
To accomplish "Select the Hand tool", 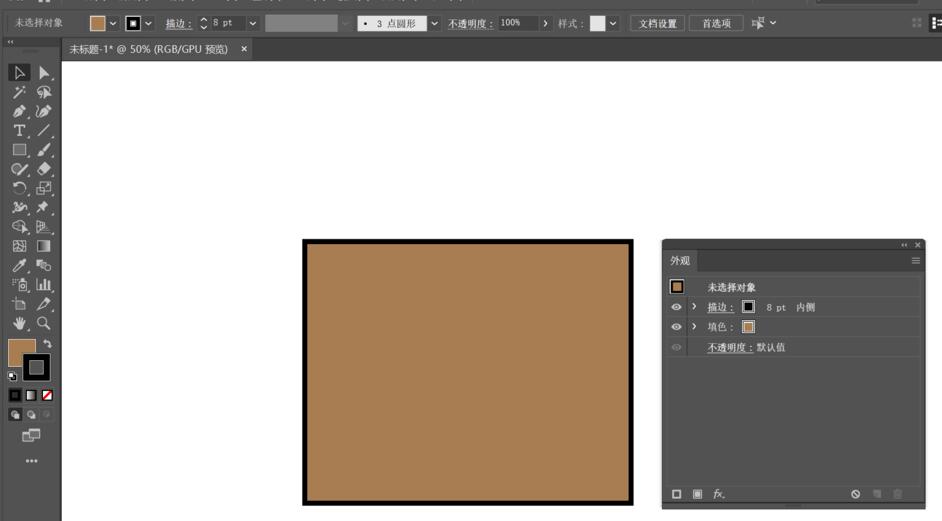I will 19,323.
